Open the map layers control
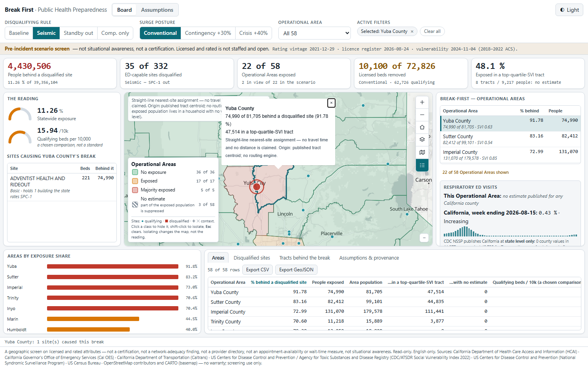 click(422, 139)
